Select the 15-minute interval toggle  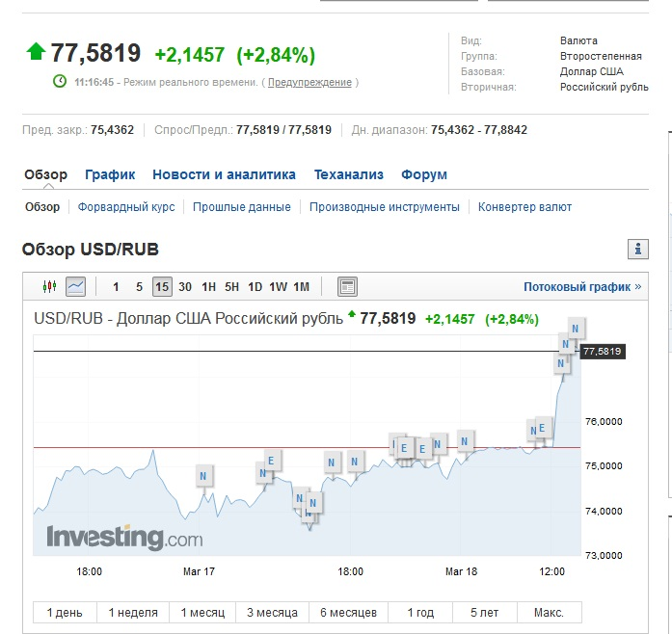[x=162, y=286]
